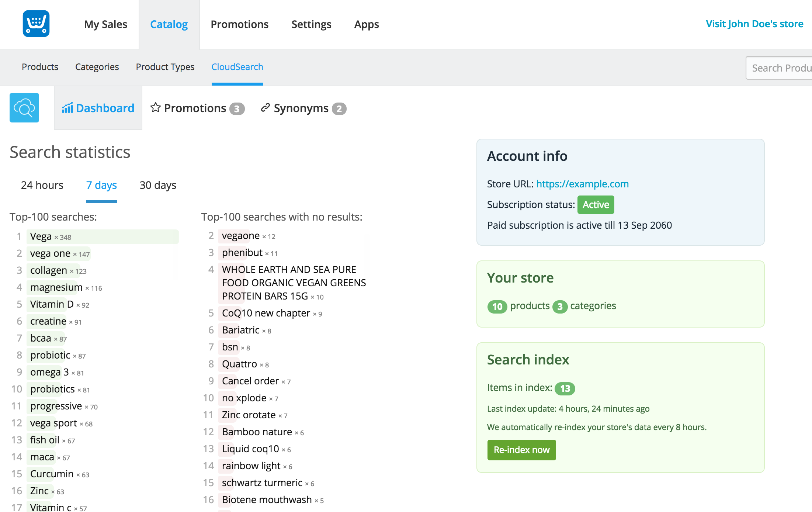This screenshot has height=512, width=812.
Task: Click the Search Products input field
Action: (779, 68)
